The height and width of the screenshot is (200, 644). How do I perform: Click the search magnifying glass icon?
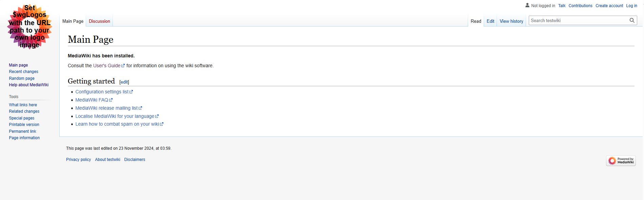tap(632, 20)
